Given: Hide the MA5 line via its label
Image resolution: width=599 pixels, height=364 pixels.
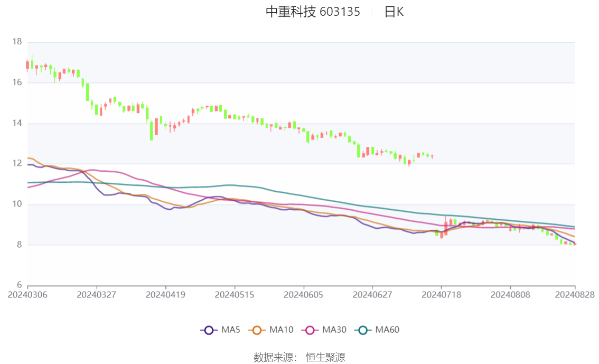Looking at the screenshot, I should (x=231, y=330).
